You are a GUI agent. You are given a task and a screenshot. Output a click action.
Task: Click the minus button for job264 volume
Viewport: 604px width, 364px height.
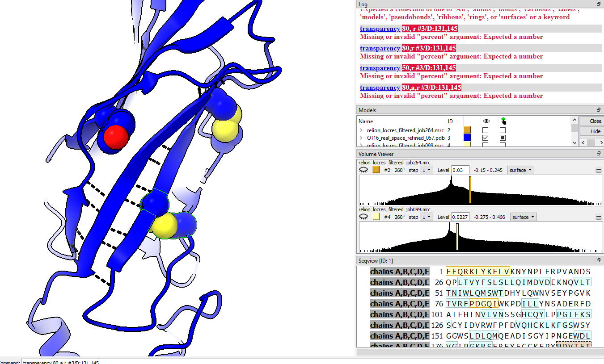[598, 170]
